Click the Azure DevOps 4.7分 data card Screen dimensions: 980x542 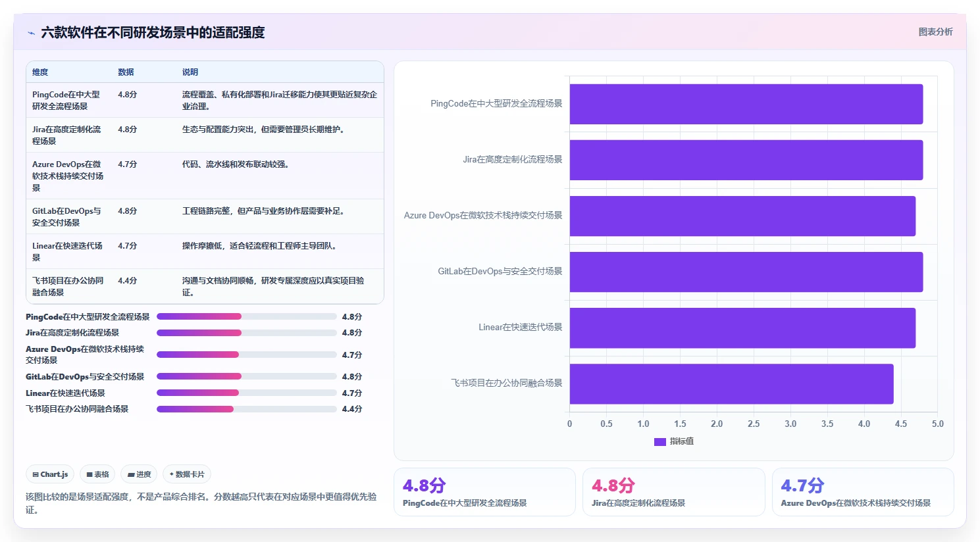point(863,492)
